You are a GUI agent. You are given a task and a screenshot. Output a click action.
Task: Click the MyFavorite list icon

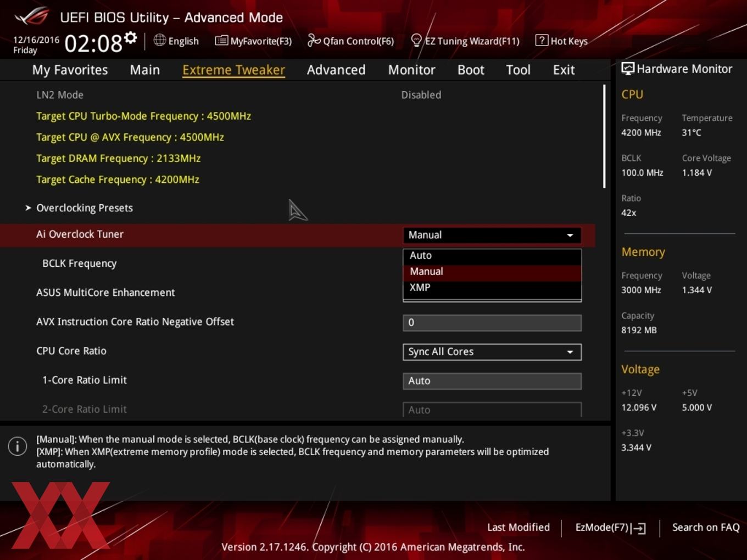coord(221,41)
